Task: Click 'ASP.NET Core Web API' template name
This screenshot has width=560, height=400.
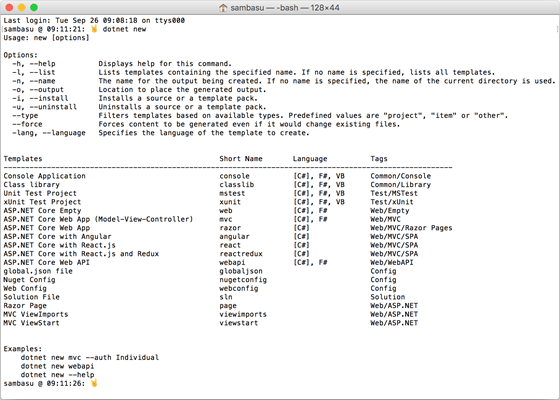Action: coord(46,262)
